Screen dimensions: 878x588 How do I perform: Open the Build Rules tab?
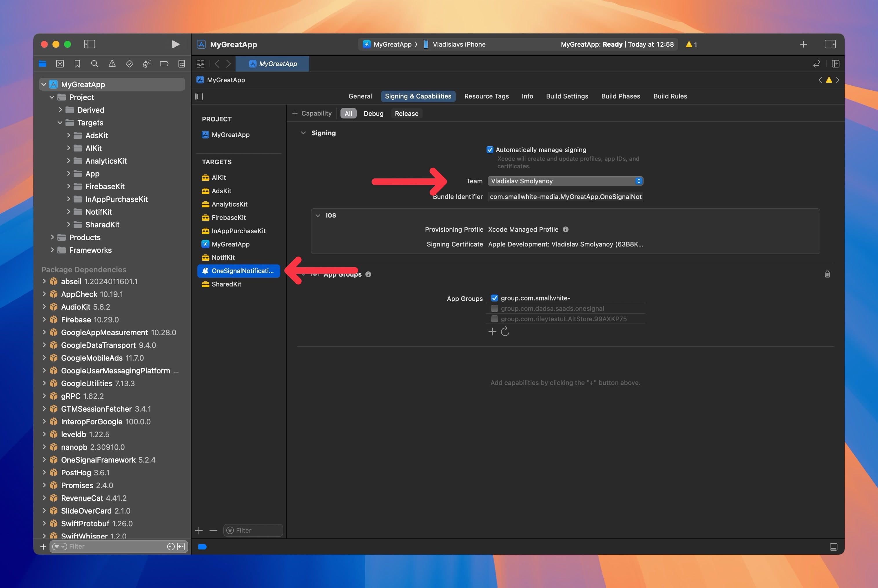click(670, 96)
